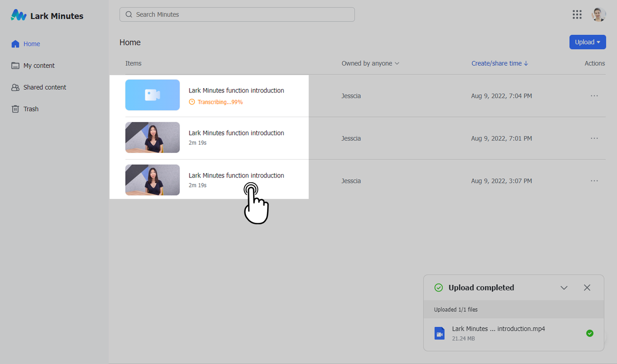Click the Lark Minutes logo icon

19,15
